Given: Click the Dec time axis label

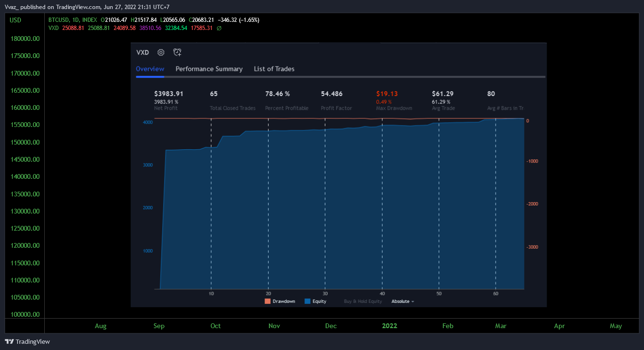Looking at the screenshot, I should [331, 326].
